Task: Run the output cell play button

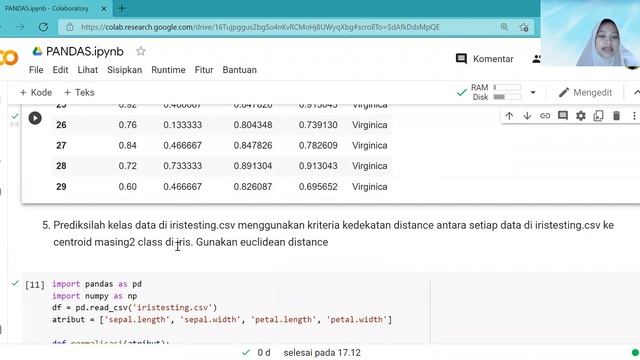Action: click(x=35, y=118)
